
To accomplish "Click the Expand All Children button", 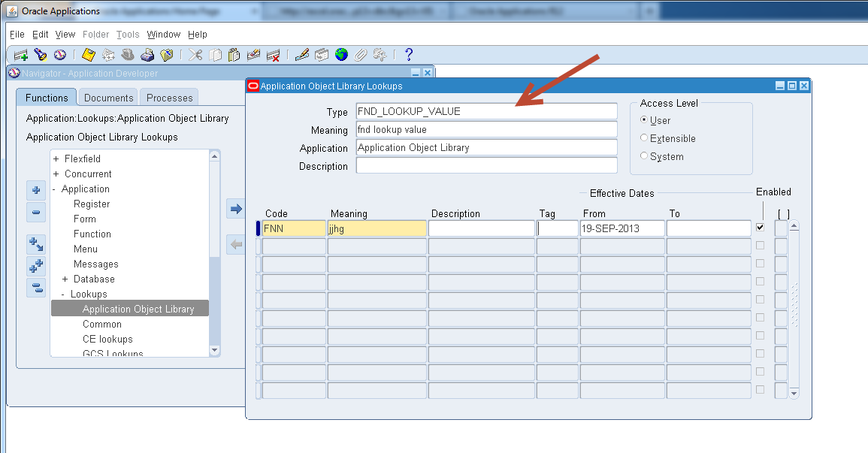I will click(36, 244).
